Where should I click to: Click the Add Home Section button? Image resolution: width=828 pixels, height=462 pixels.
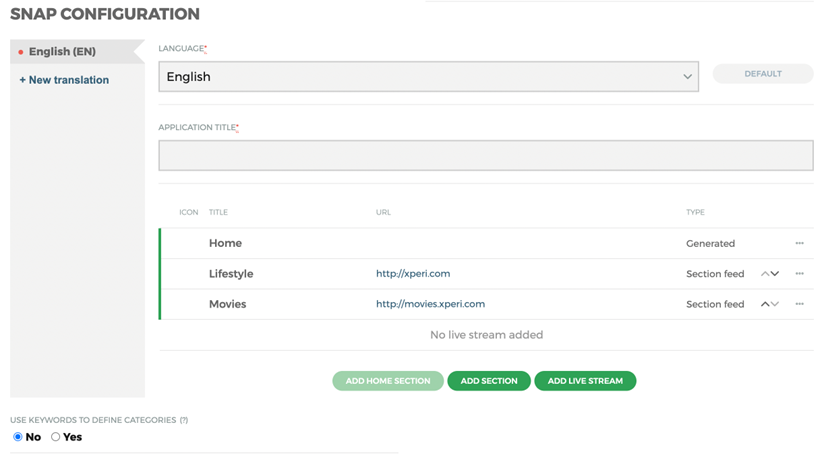(x=388, y=381)
